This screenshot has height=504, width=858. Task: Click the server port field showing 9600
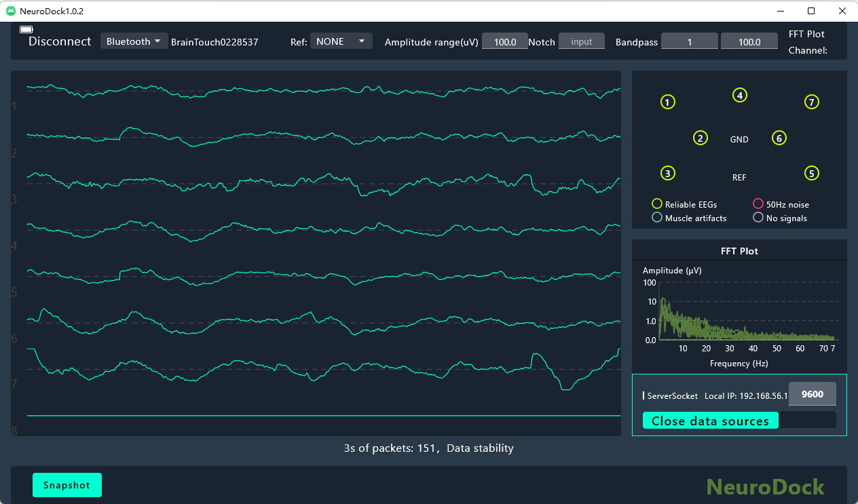pos(813,394)
